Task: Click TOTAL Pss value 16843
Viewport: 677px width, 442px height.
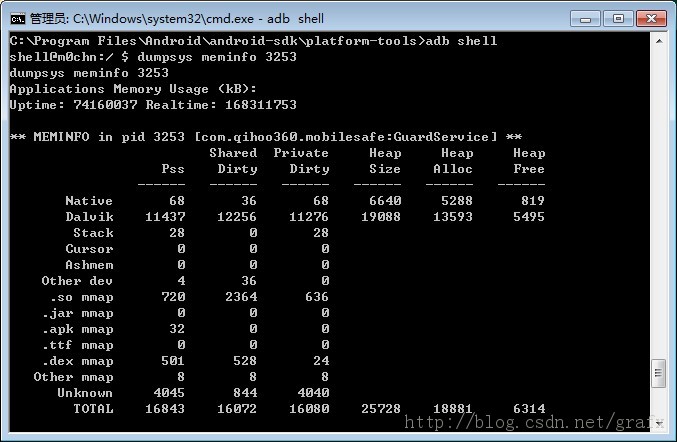Action: (x=165, y=408)
